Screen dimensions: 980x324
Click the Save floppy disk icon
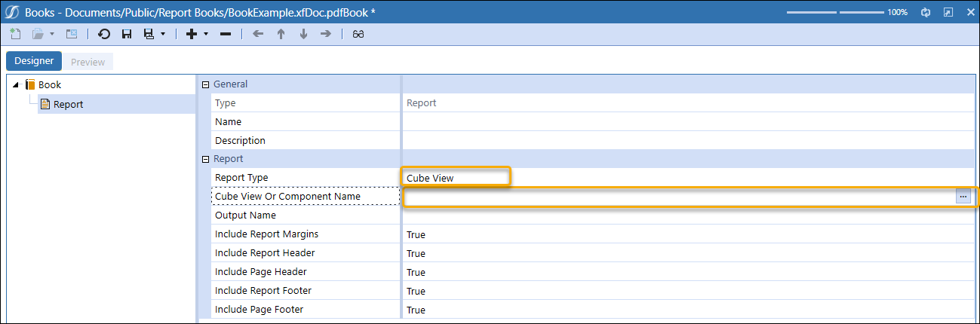[127, 34]
